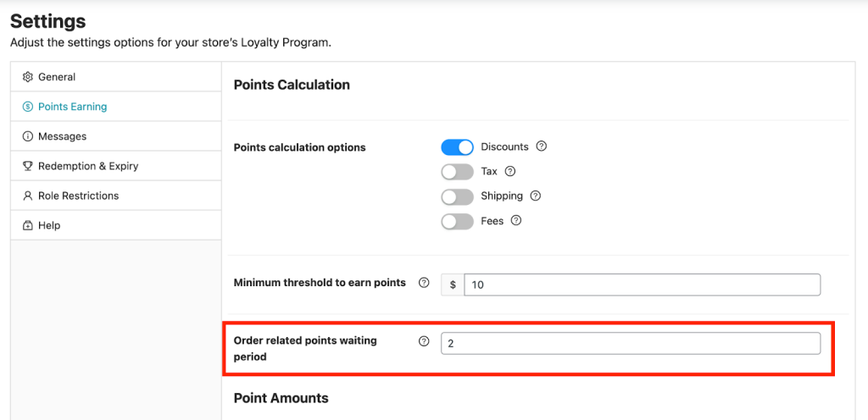868x420 pixels.
Task: Click the General gear icon
Action: 28,77
